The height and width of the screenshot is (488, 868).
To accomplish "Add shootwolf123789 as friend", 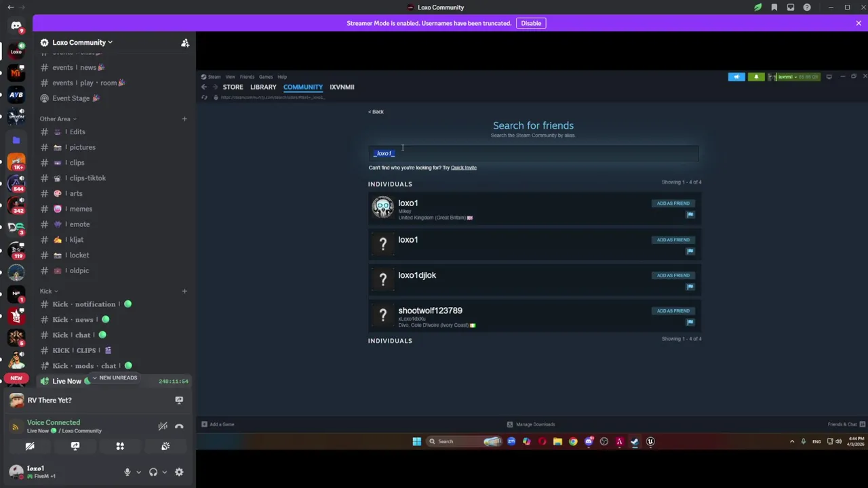I will point(673,310).
